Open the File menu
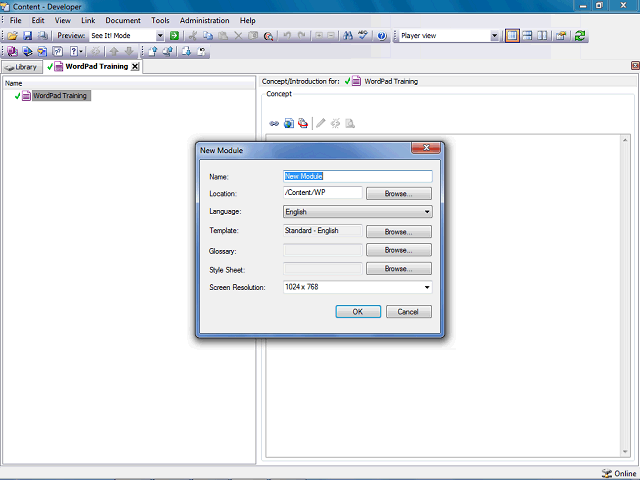 tap(16, 20)
